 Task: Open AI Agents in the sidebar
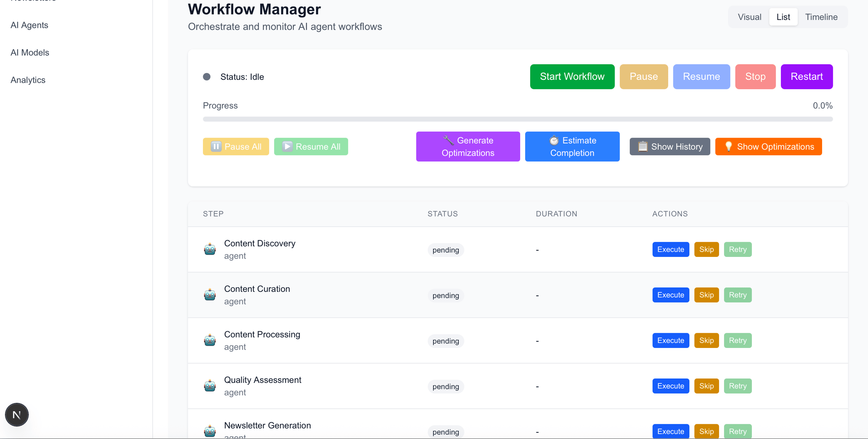click(29, 25)
